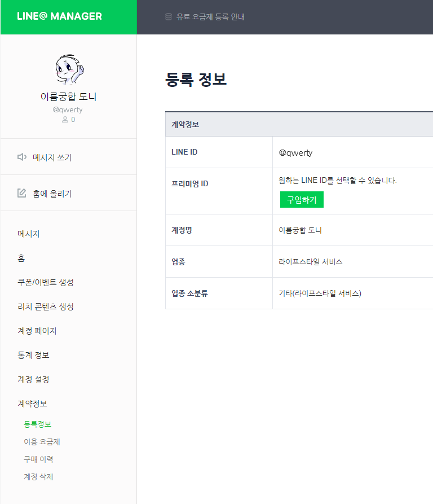The height and width of the screenshot is (504, 433).
Task: Click @qwerty value in LINE ID row
Action: pos(295,153)
